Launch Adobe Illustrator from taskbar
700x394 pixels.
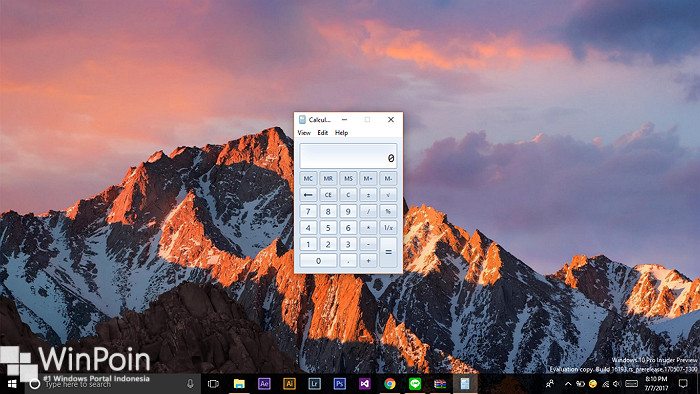(x=289, y=384)
